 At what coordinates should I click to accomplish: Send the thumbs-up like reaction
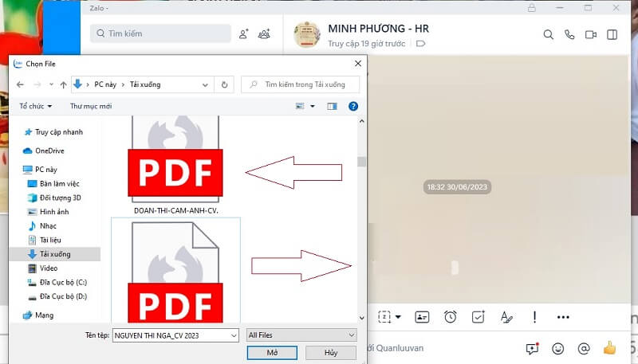(610, 348)
